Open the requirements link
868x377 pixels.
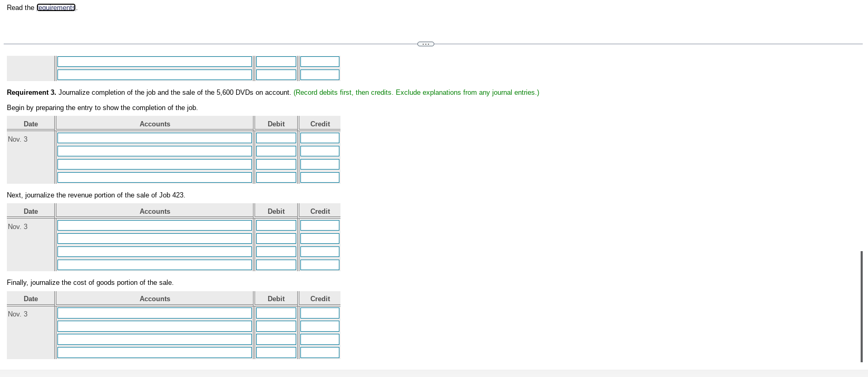point(56,7)
